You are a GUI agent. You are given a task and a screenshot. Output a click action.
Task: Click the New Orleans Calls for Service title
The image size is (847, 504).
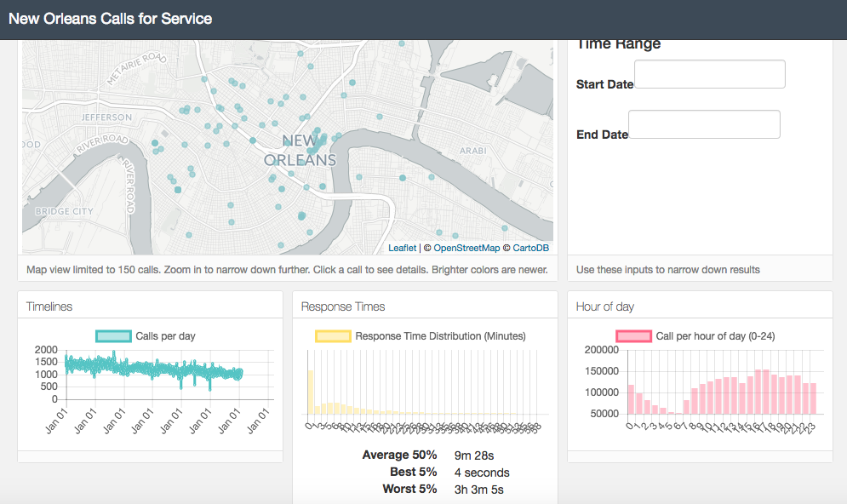pyautogui.click(x=110, y=19)
